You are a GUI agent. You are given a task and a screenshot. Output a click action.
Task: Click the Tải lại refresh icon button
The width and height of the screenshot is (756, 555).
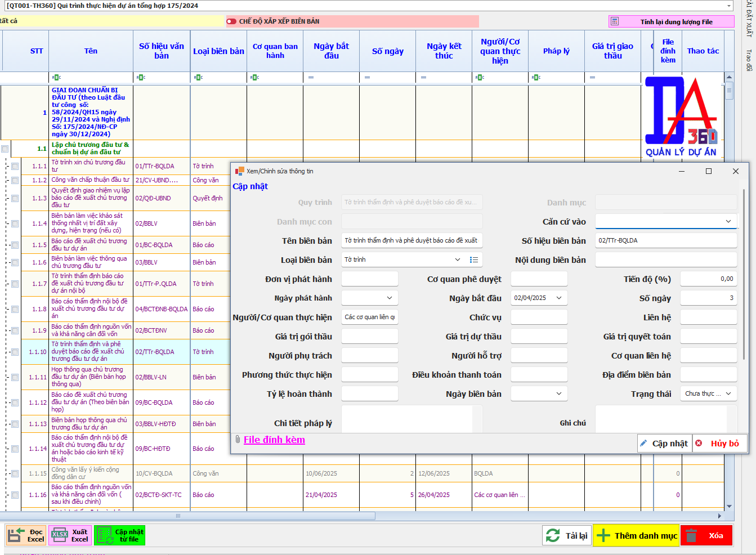(x=553, y=535)
